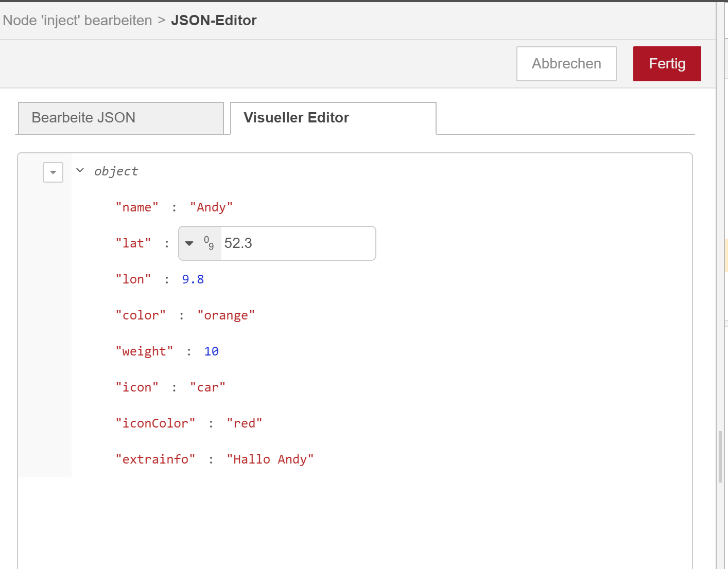728x569 pixels.
Task: Select the weight value 10
Action: (212, 351)
